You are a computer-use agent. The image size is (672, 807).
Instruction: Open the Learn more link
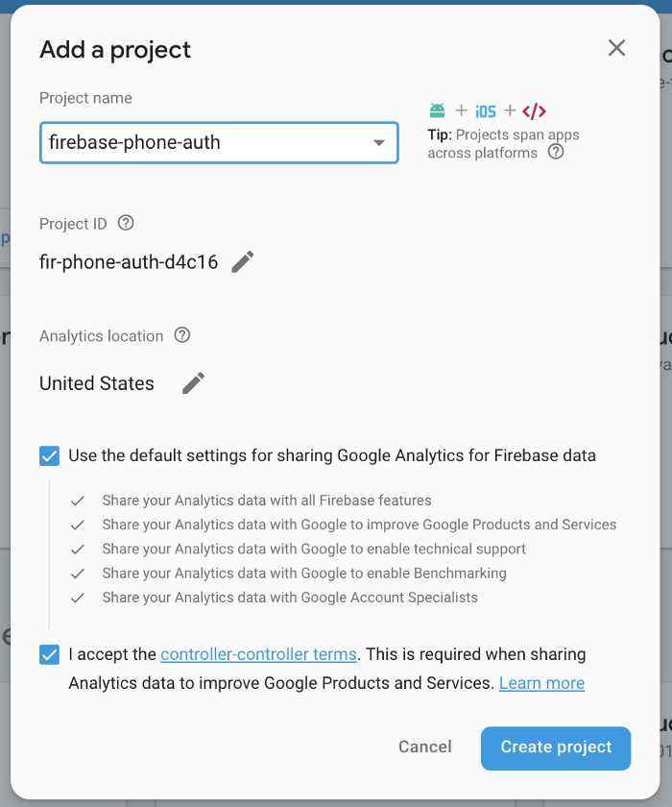click(x=540, y=683)
